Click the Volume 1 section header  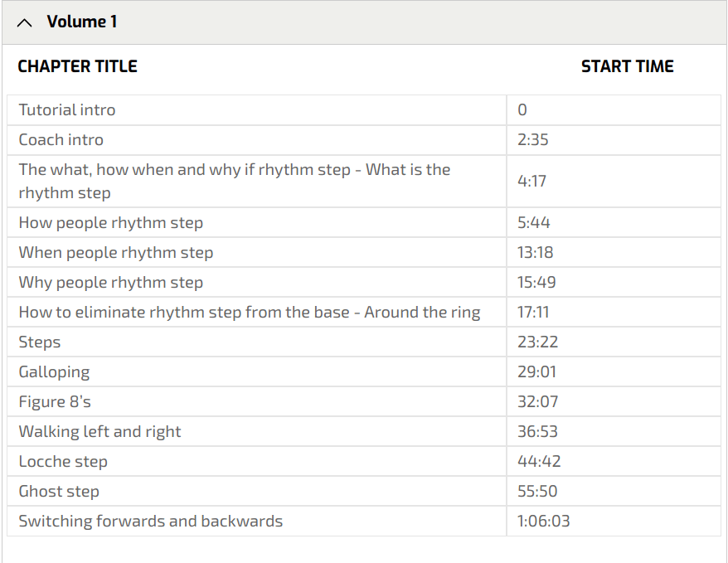[x=81, y=22]
